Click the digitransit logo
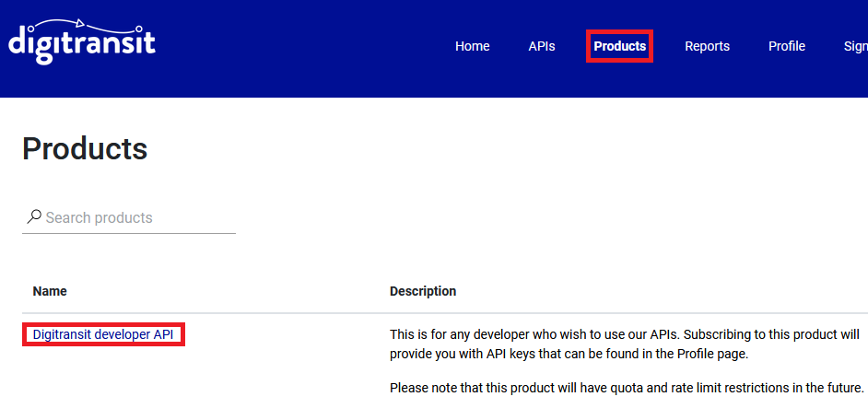The width and height of the screenshot is (868, 420). [82, 42]
